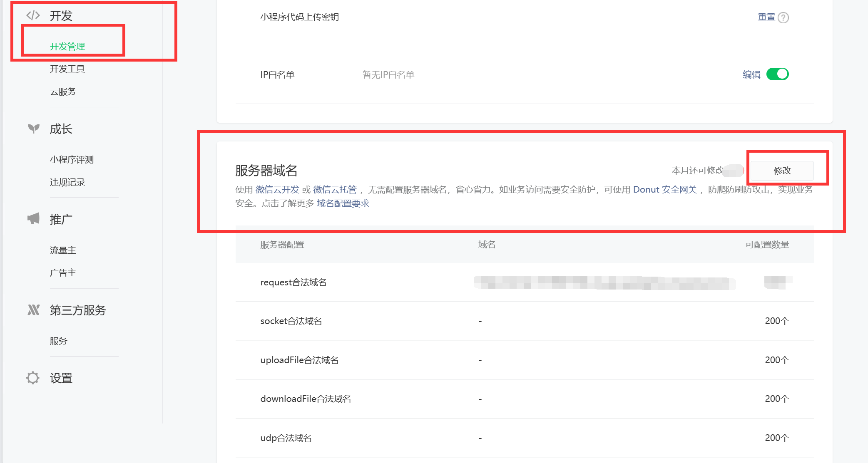
Task: Click the code brackets icon next to 开发
Action: pos(33,16)
